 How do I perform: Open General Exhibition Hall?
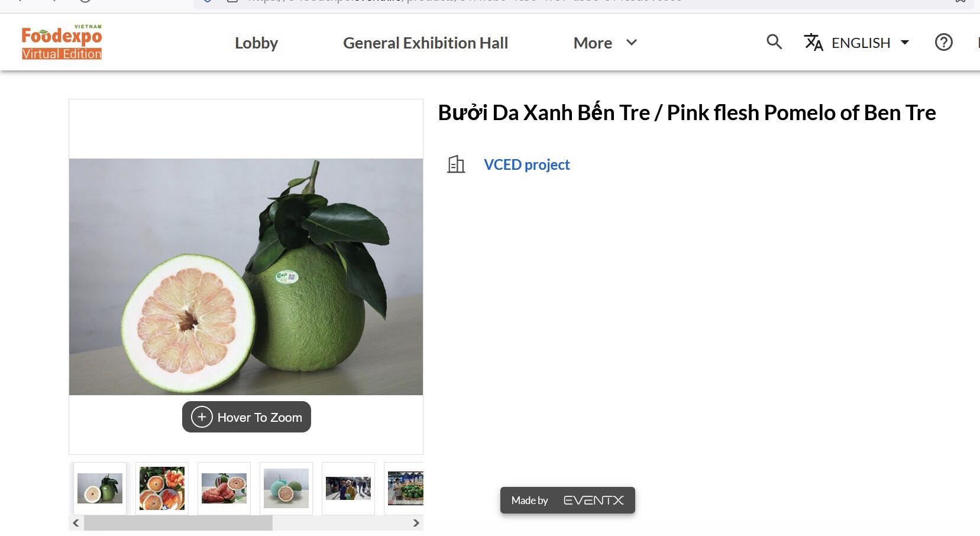point(425,43)
